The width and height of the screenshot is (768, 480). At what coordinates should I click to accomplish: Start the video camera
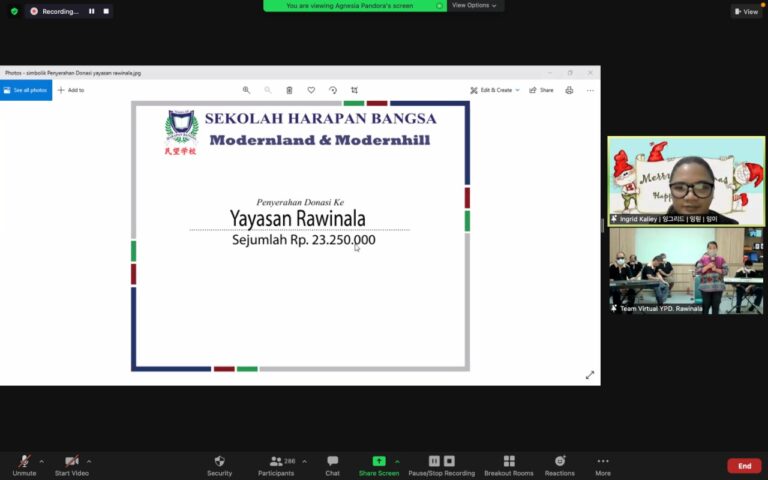tap(71, 461)
